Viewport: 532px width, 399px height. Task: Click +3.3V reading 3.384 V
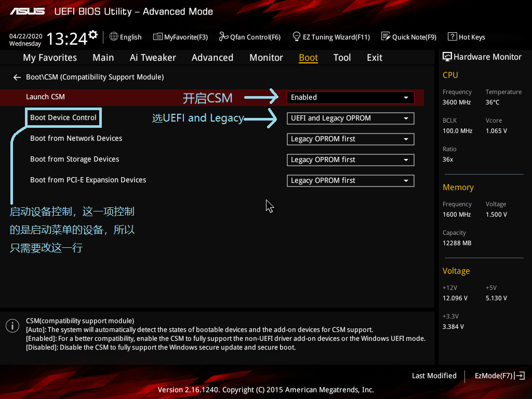[x=453, y=326]
